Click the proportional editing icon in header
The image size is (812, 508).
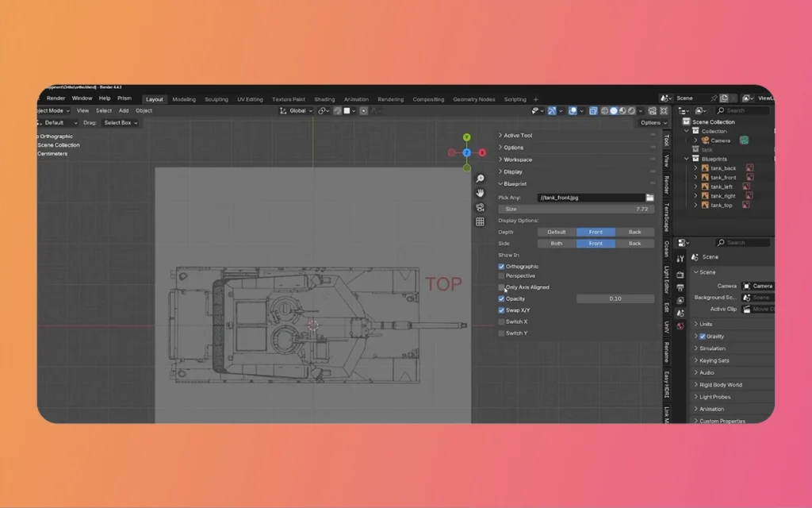pos(363,111)
